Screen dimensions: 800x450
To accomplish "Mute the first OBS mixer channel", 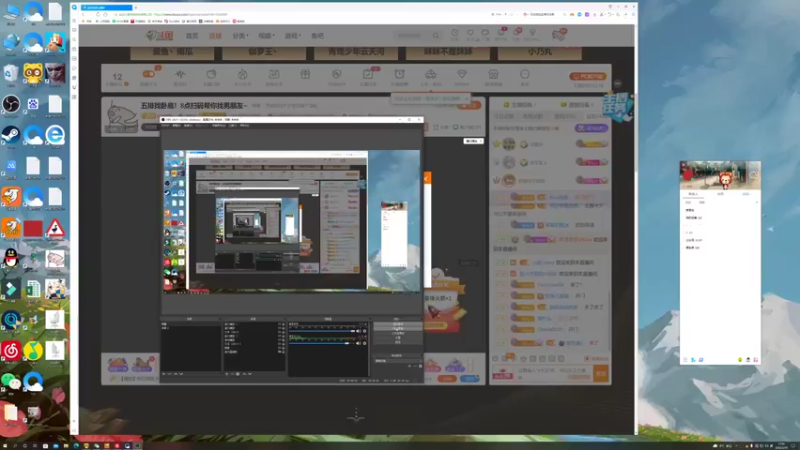I will [359, 331].
